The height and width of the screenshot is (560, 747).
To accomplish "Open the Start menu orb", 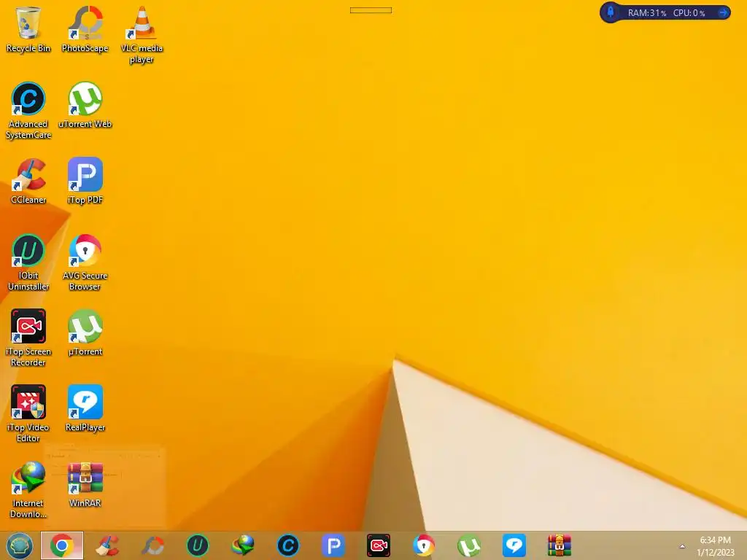I will coord(19,545).
